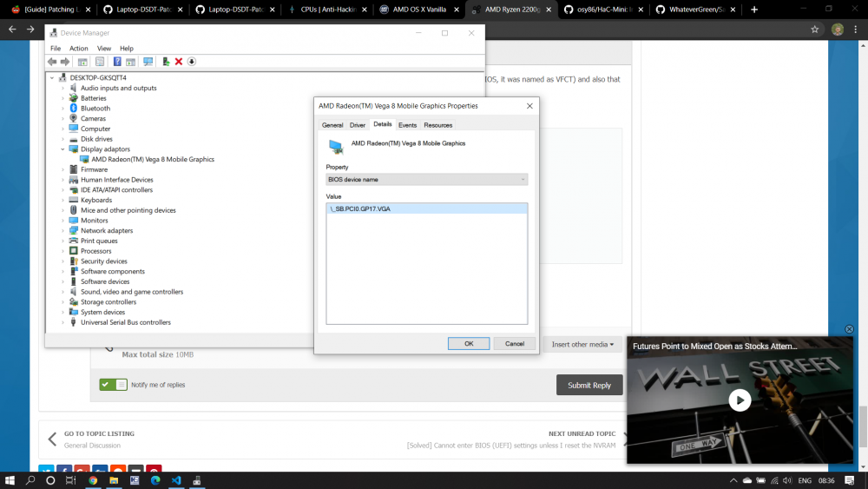Click the OK button in Properties dialog
The width and height of the screenshot is (868, 489).
[469, 344]
